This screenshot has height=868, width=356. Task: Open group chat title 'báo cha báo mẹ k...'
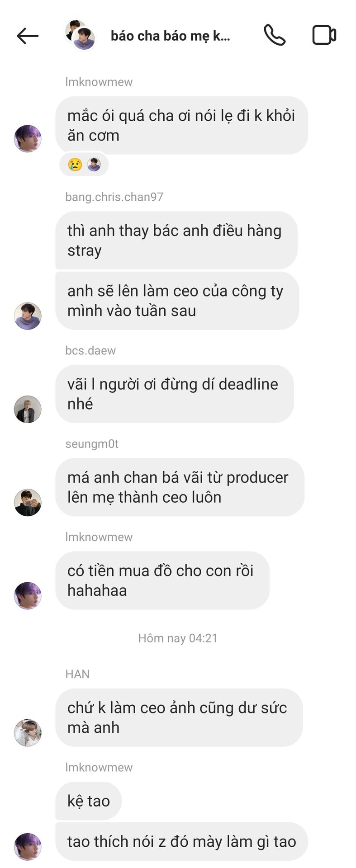(x=171, y=36)
